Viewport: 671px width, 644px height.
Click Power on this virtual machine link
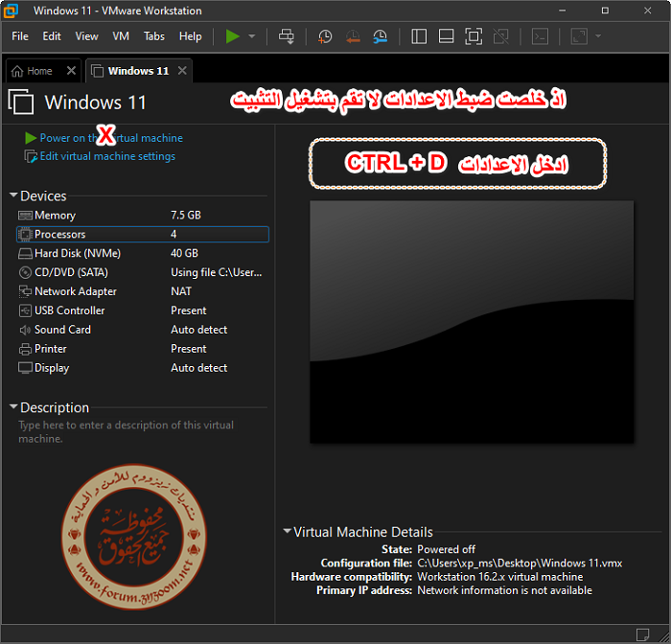tap(104, 138)
